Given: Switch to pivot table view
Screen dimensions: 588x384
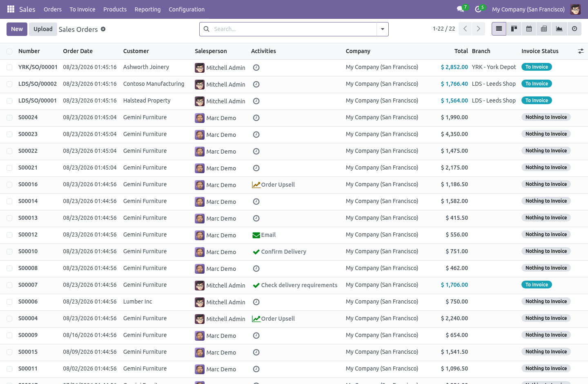Looking at the screenshot, I should coord(544,29).
